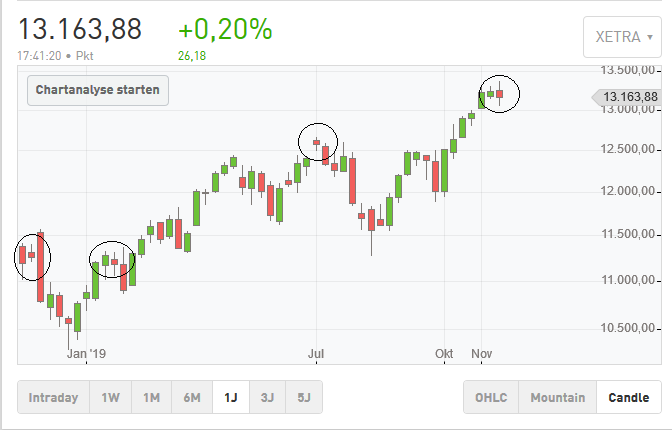Select the 1W time range
Viewport: 672px width, 430px height.
(x=110, y=397)
